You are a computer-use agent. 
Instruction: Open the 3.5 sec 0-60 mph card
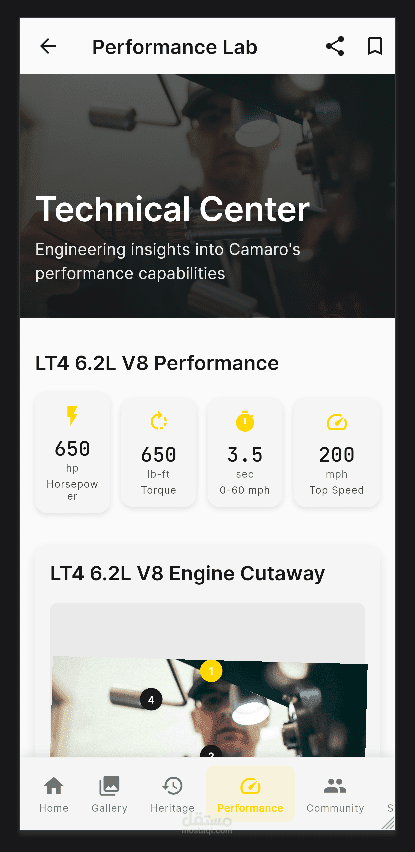[245, 453]
